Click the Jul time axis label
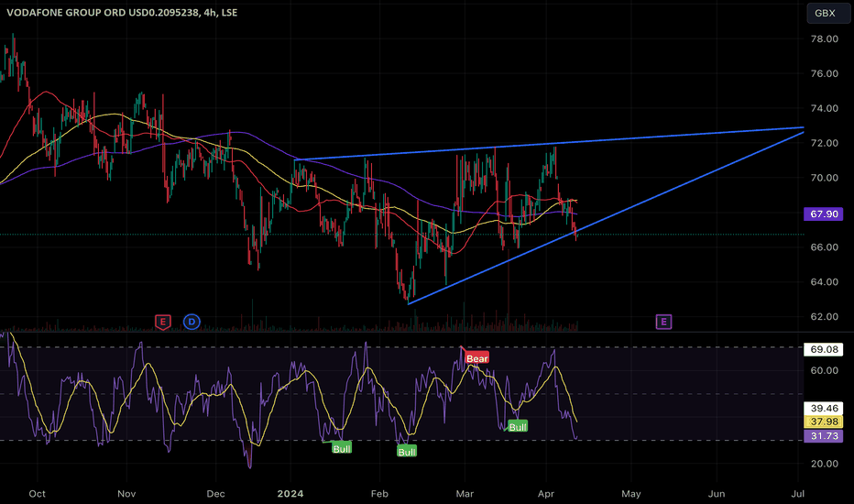The width and height of the screenshot is (854, 504). 797,494
